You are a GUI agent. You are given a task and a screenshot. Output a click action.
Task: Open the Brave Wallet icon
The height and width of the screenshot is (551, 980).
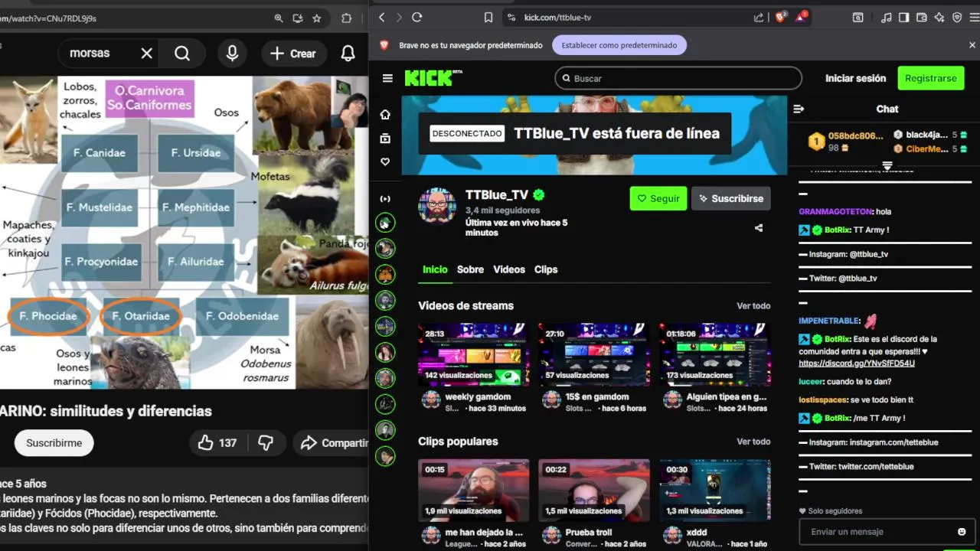(922, 17)
